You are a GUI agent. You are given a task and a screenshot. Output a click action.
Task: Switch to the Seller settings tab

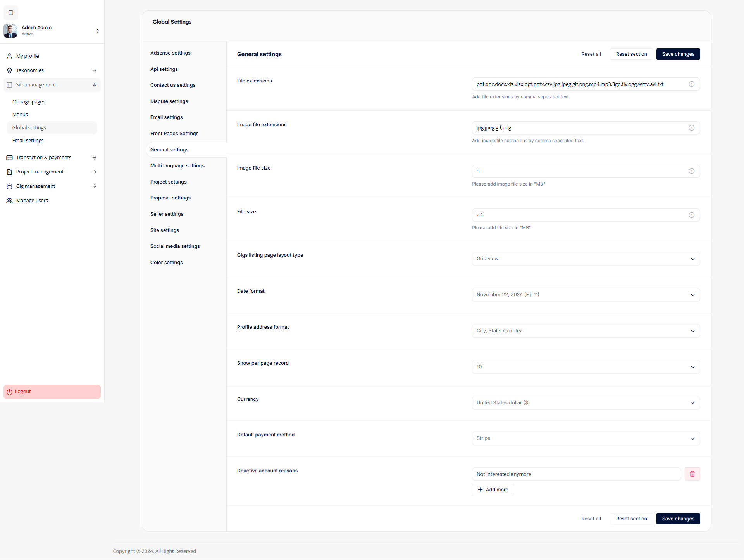(x=167, y=214)
